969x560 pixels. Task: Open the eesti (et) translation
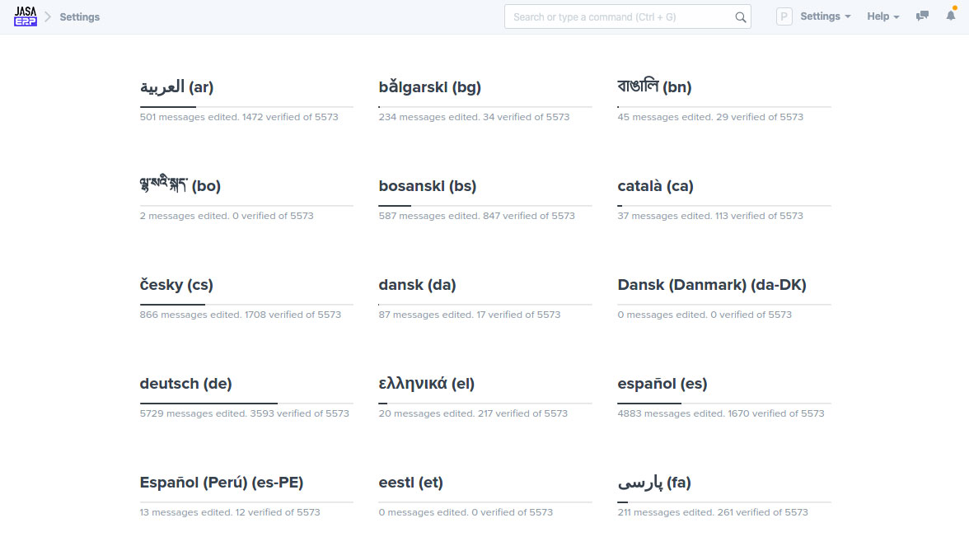(x=411, y=483)
